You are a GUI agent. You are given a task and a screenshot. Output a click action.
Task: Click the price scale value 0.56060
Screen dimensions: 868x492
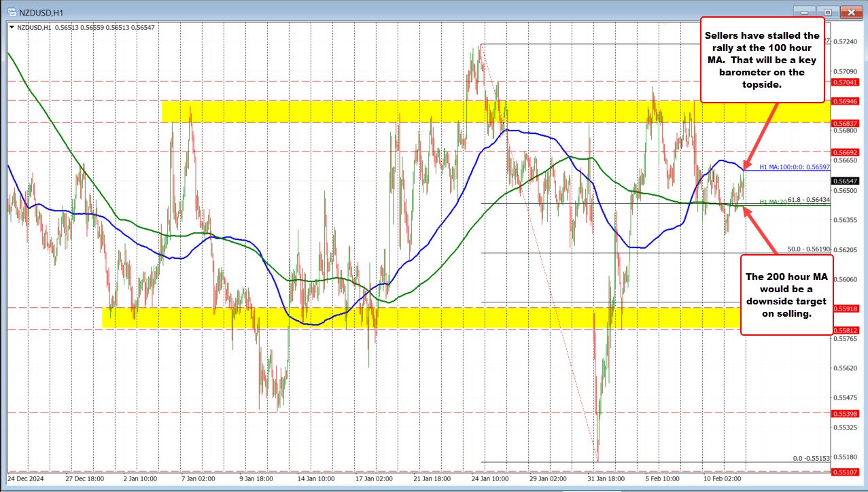coord(846,279)
